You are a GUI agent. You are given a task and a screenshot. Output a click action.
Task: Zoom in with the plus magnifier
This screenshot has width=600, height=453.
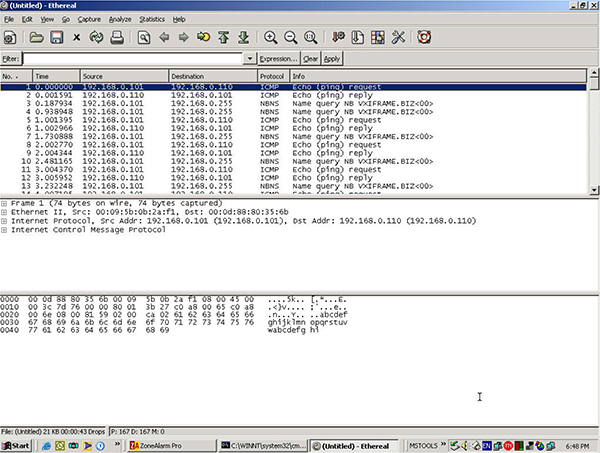[x=271, y=37]
